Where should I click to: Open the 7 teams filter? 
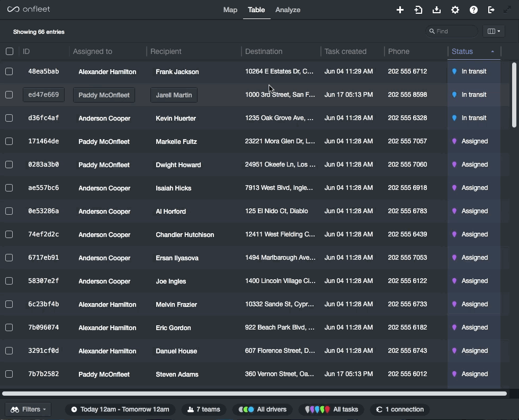[x=203, y=409]
